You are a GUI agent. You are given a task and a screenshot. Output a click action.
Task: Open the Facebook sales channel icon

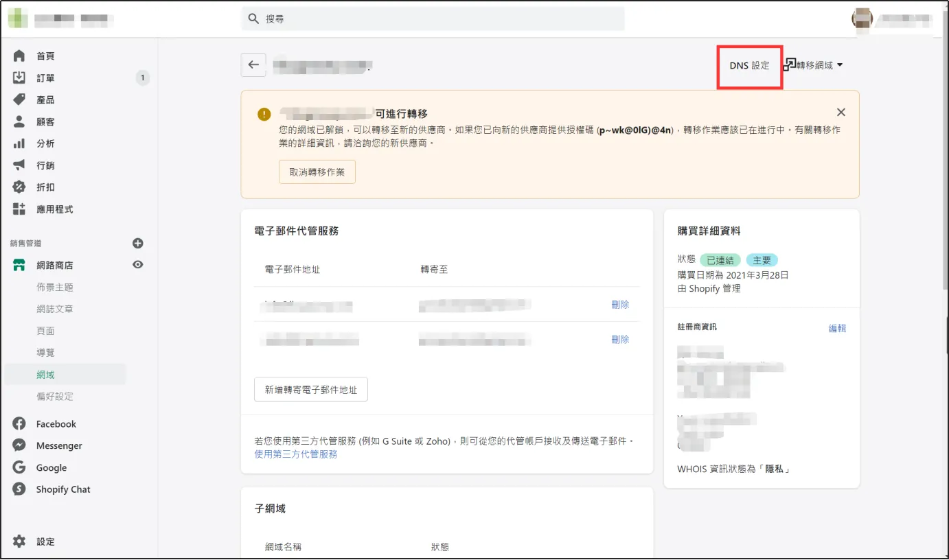[x=19, y=423]
